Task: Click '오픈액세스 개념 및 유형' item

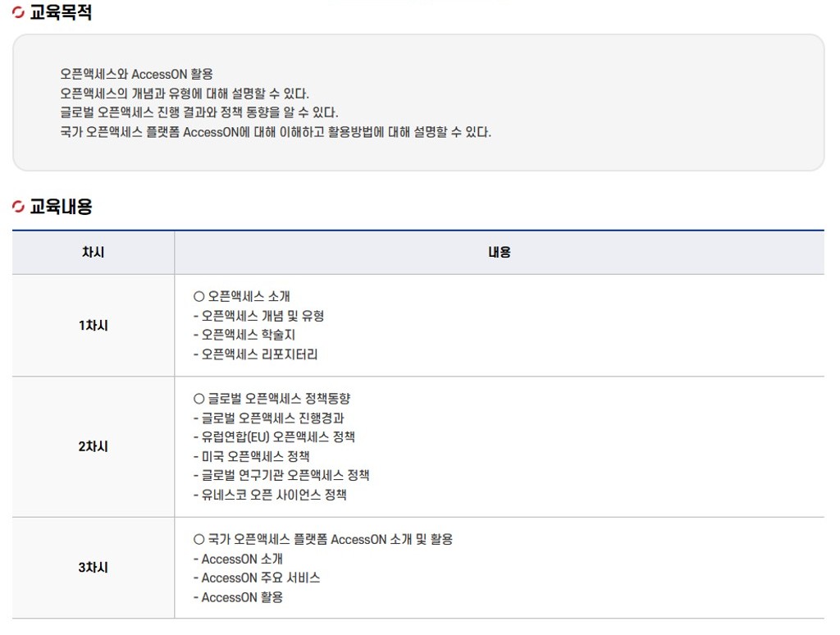Action: point(258,316)
